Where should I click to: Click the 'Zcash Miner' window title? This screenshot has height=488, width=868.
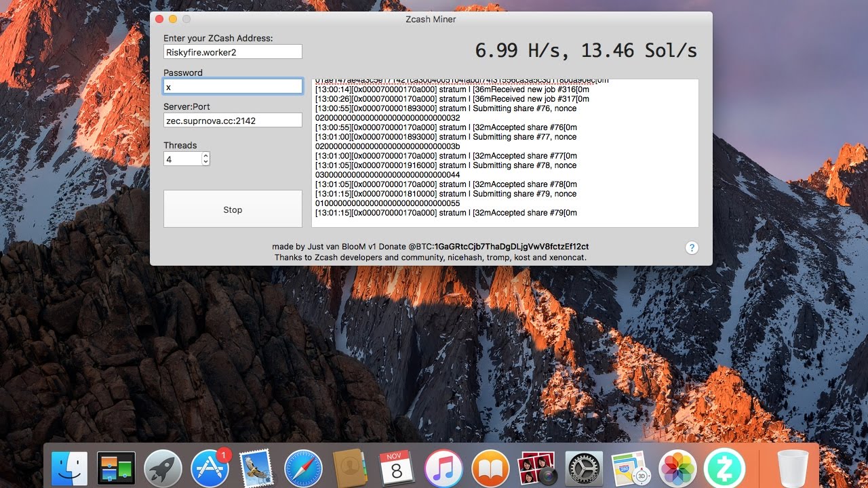click(431, 19)
